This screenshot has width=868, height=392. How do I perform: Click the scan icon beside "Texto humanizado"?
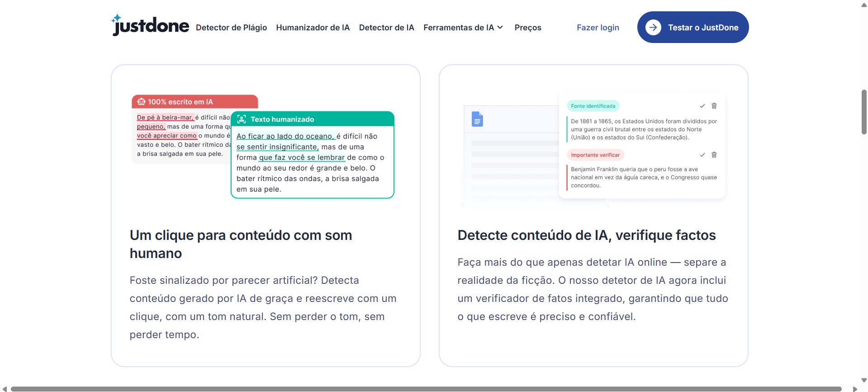click(242, 119)
